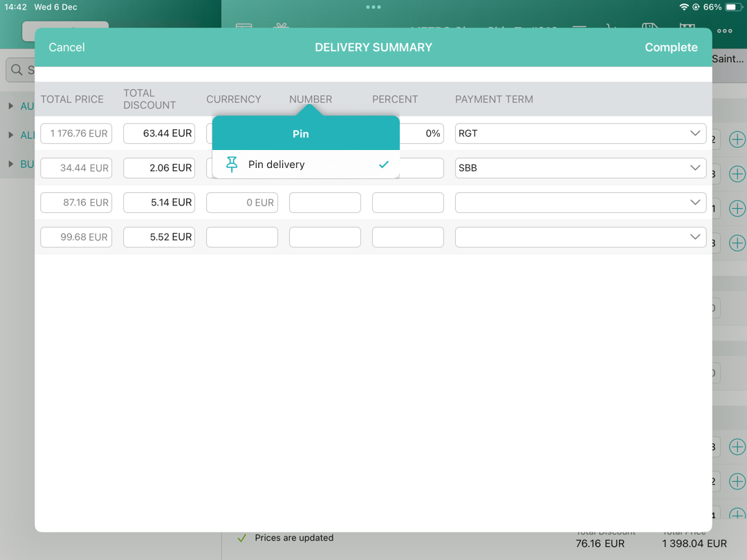The image size is (747, 560).
Task: Tap the plus icon right of SBB row
Action: click(737, 174)
